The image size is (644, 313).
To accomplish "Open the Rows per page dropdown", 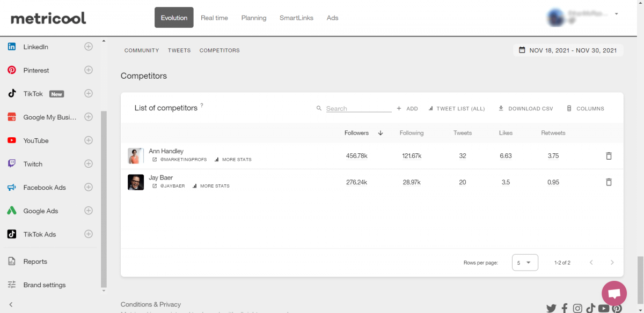I will pos(524,263).
